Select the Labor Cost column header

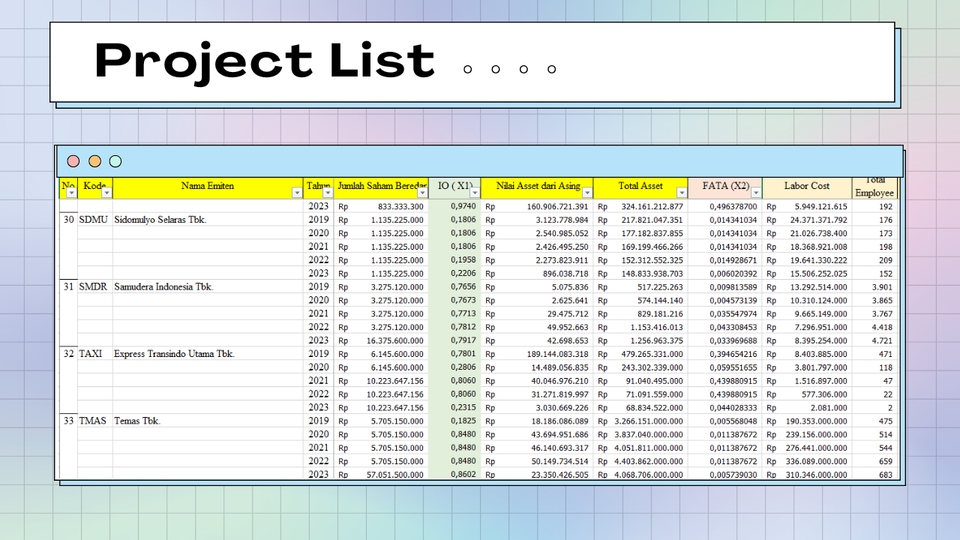point(806,188)
